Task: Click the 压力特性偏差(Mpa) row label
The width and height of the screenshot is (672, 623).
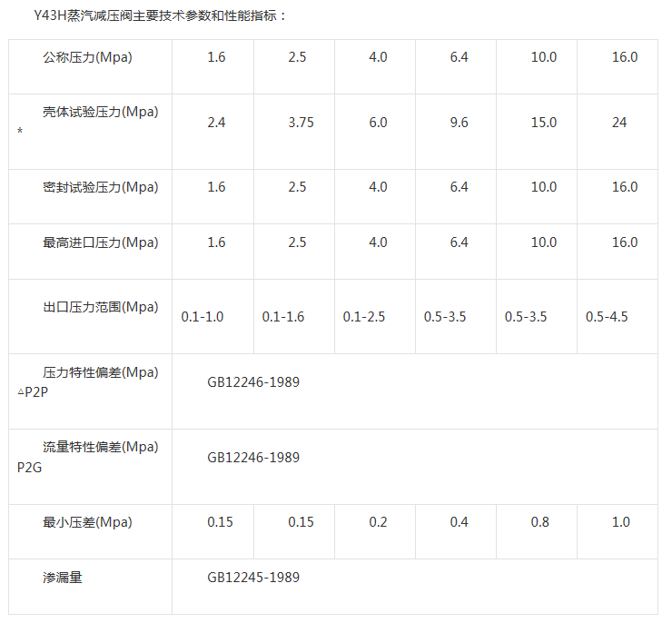Action: point(100,372)
